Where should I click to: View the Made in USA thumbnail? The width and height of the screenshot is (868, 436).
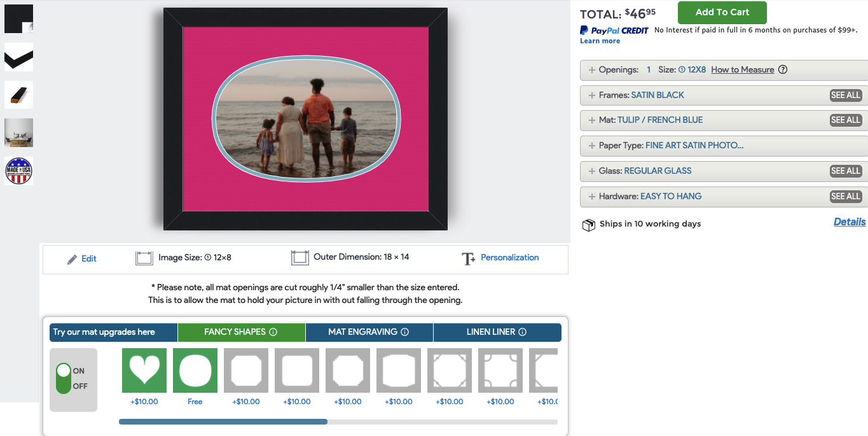click(x=18, y=171)
